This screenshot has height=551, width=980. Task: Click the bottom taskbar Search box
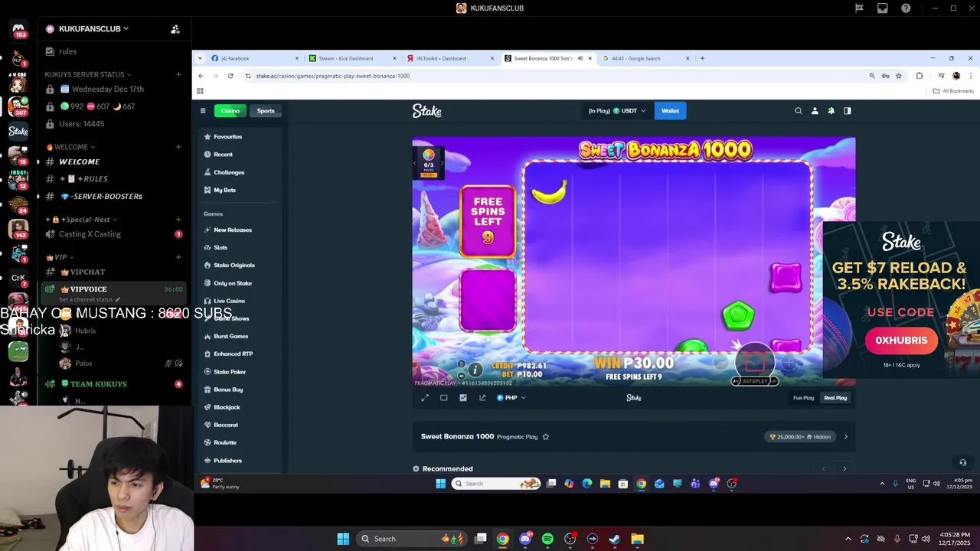pyautogui.click(x=410, y=539)
